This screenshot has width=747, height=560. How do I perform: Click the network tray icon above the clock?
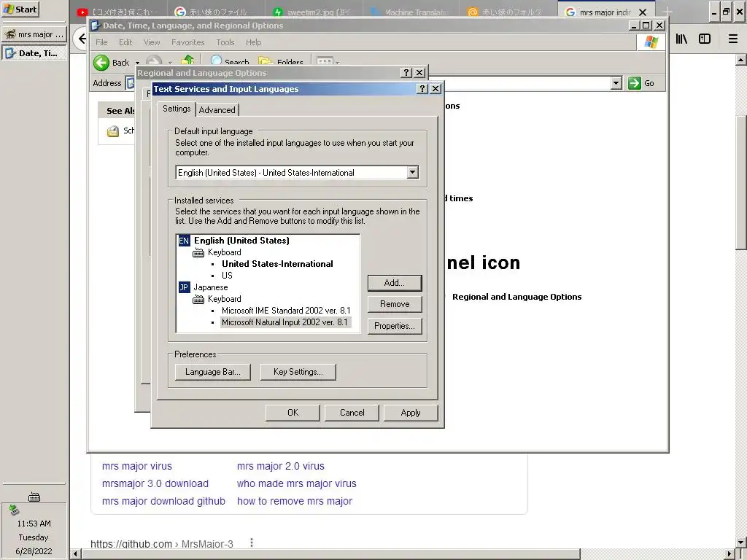(14, 510)
